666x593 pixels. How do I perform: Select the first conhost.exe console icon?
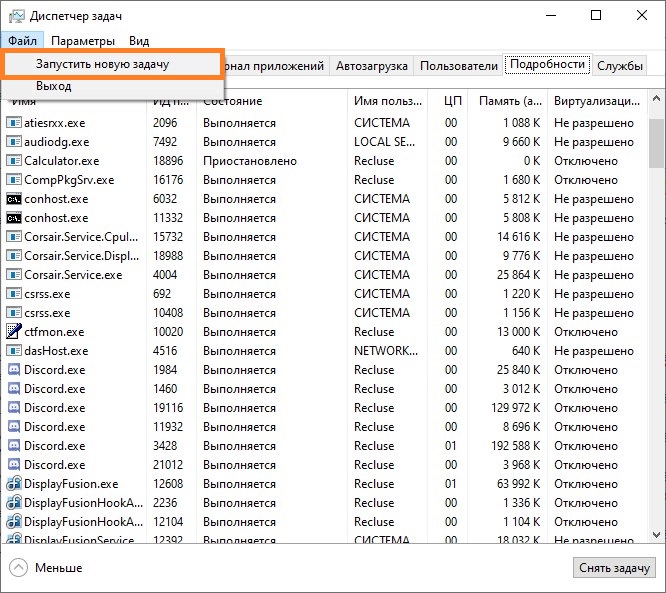pyautogui.click(x=14, y=199)
